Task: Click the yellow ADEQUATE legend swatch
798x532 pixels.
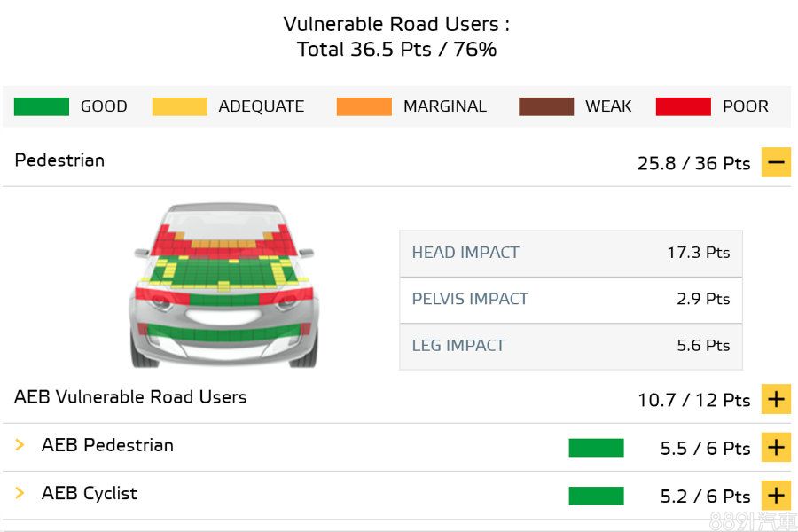Action: (179, 106)
